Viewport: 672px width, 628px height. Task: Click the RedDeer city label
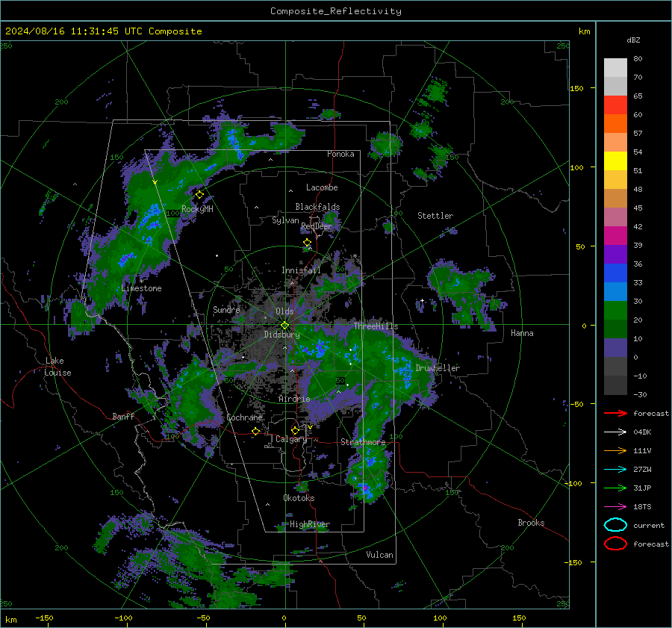(x=317, y=226)
